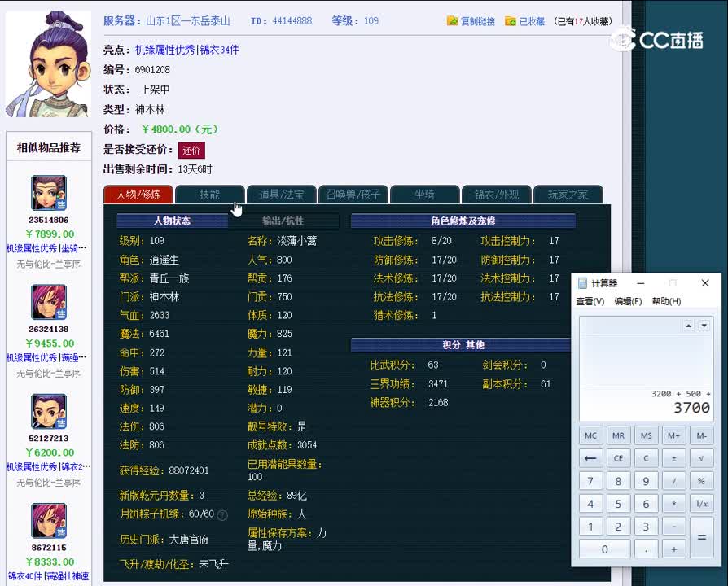
Task: Click calculator decimal point button
Action: 647,549
